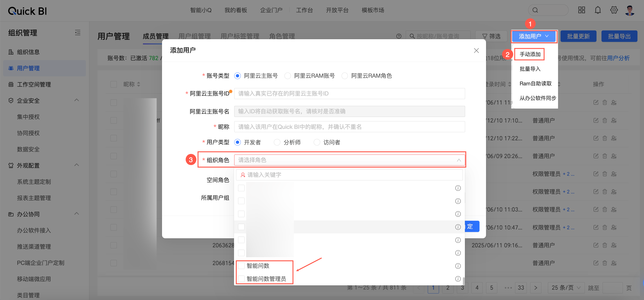The width and height of the screenshot is (644, 300).
Task: Collapse the 办公协同 sidebar section
Action: 77,214
